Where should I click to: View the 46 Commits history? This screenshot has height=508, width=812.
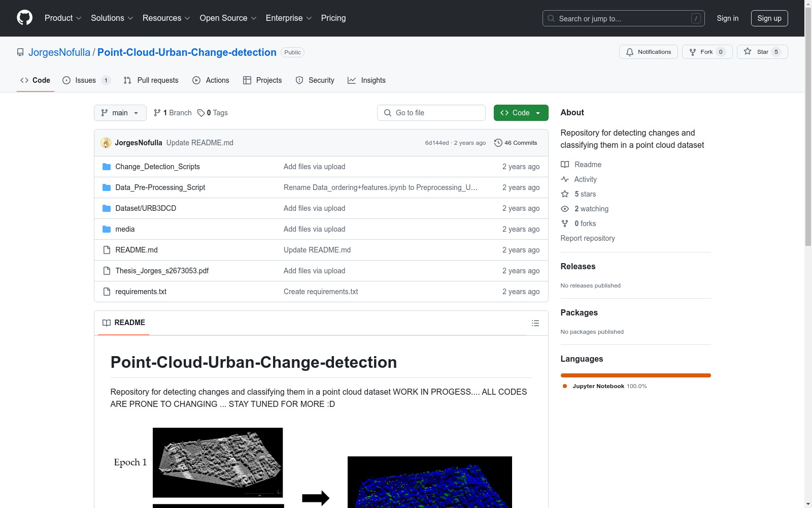[x=516, y=143]
